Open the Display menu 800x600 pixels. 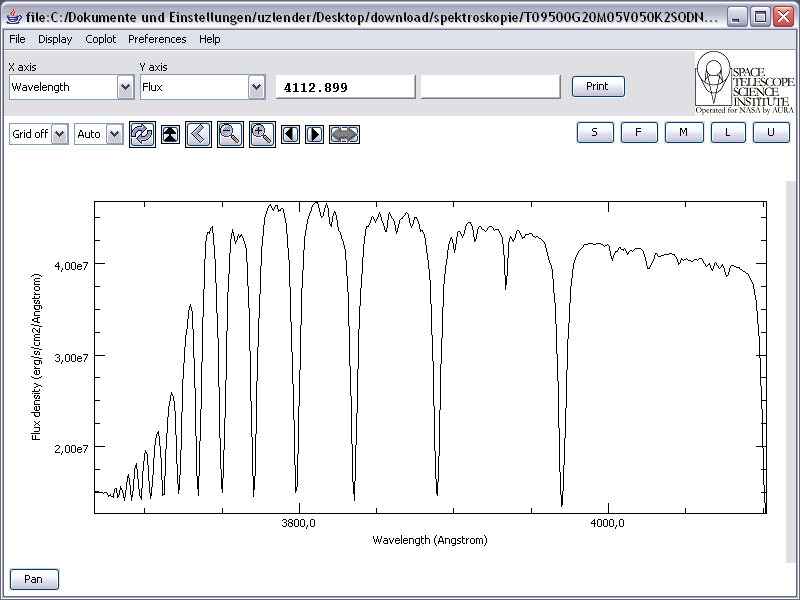point(55,39)
